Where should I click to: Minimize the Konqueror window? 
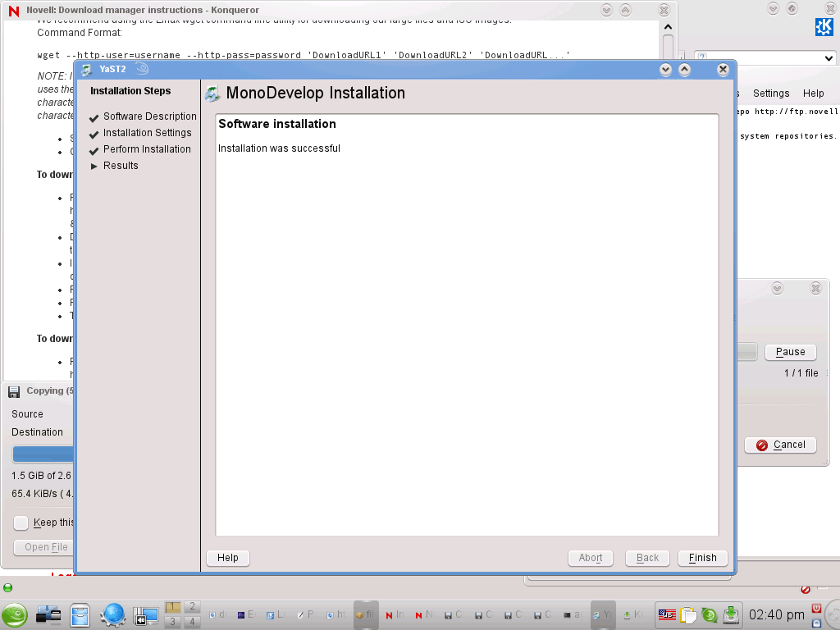click(606, 10)
